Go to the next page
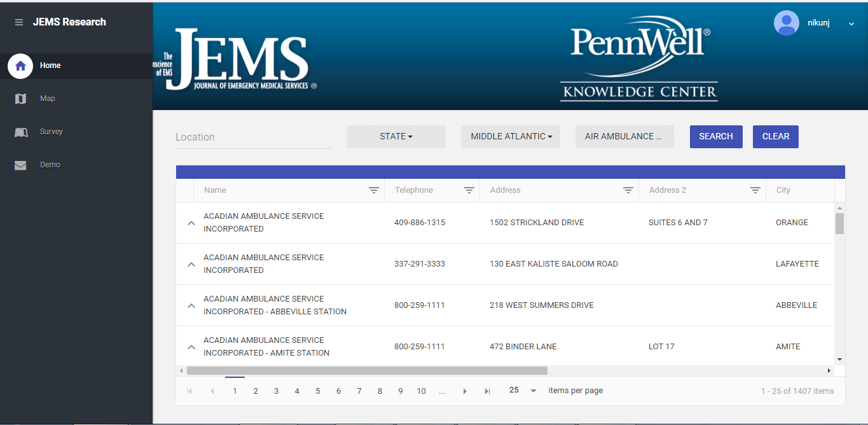This screenshot has height=425, width=868. [465, 391]
